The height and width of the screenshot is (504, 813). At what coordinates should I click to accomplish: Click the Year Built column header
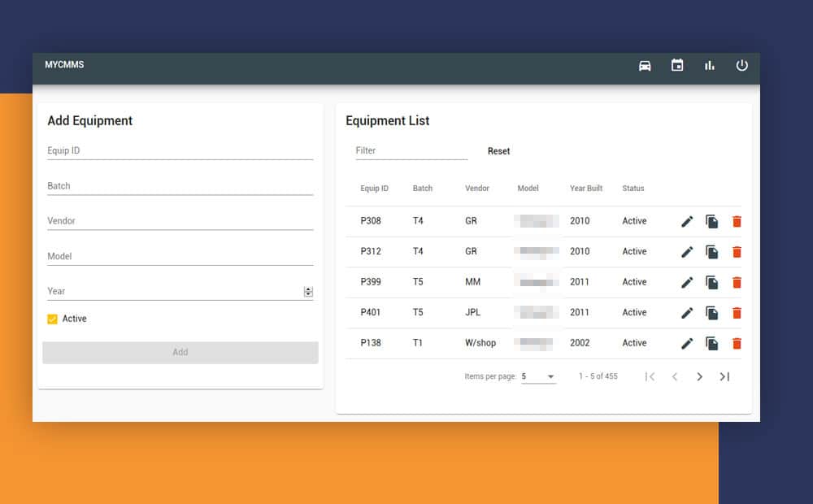tap(586, 189)
